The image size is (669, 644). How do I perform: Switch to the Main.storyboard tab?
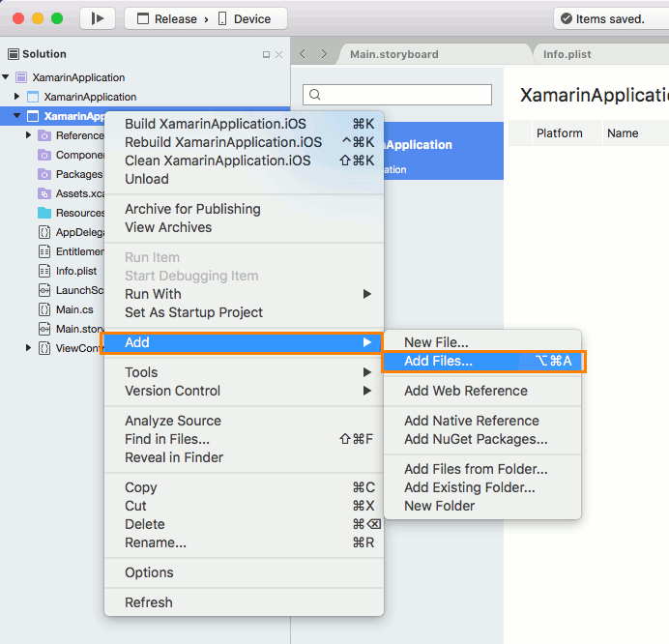coord(393,54)
